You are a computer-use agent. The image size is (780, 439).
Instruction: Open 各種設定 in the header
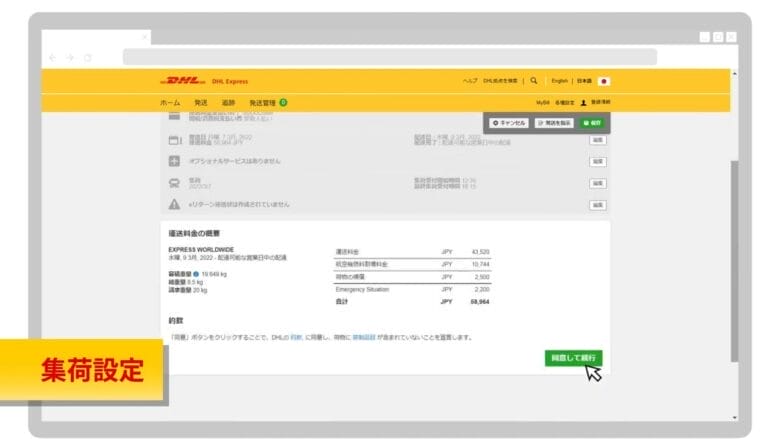[565, 102]
